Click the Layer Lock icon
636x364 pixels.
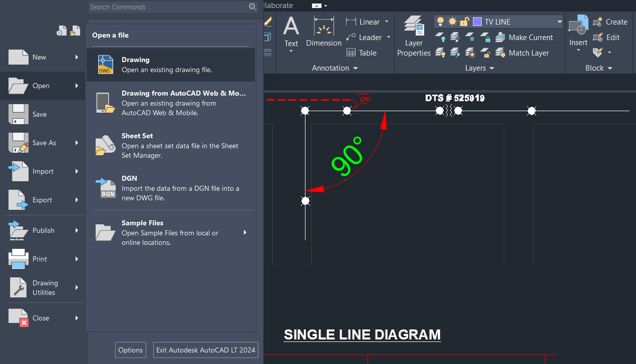click(x=485, y=37)
